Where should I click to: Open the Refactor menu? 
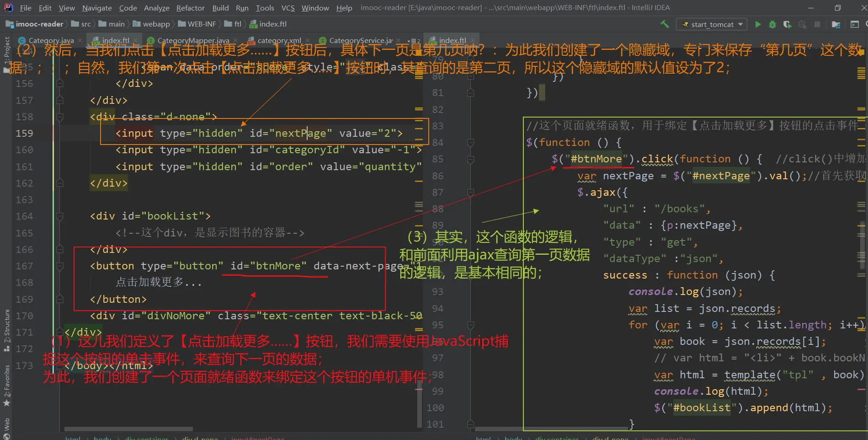[190, 8]
